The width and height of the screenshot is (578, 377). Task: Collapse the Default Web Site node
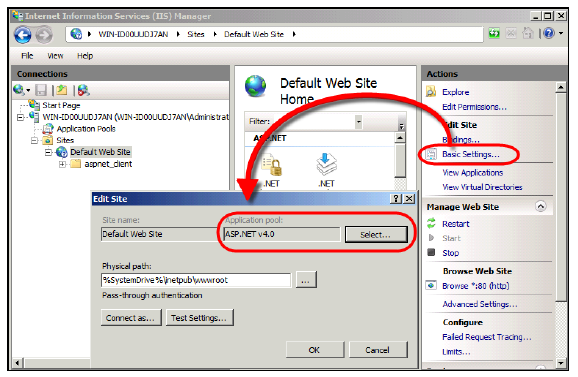(48, 152)
